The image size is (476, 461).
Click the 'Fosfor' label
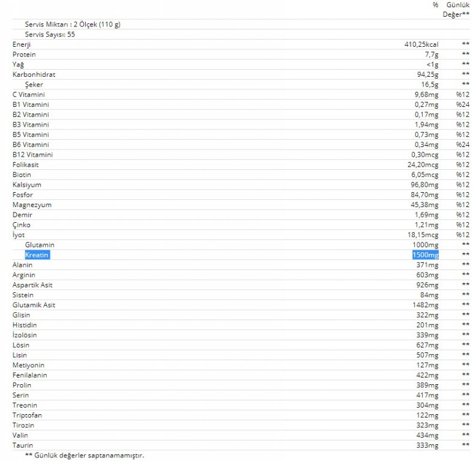click(22, 194)
